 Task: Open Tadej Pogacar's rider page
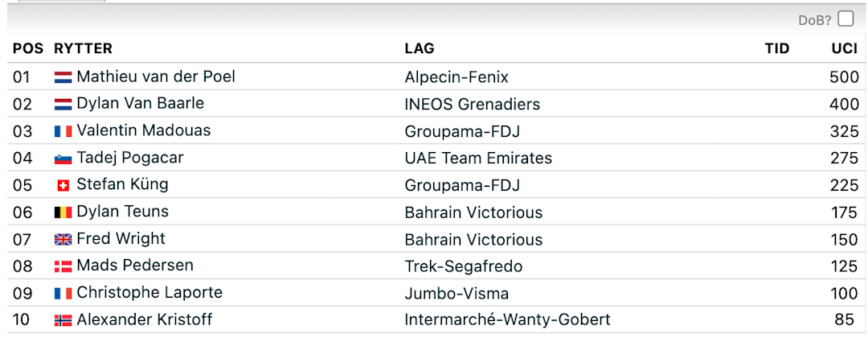coord(130,159)
